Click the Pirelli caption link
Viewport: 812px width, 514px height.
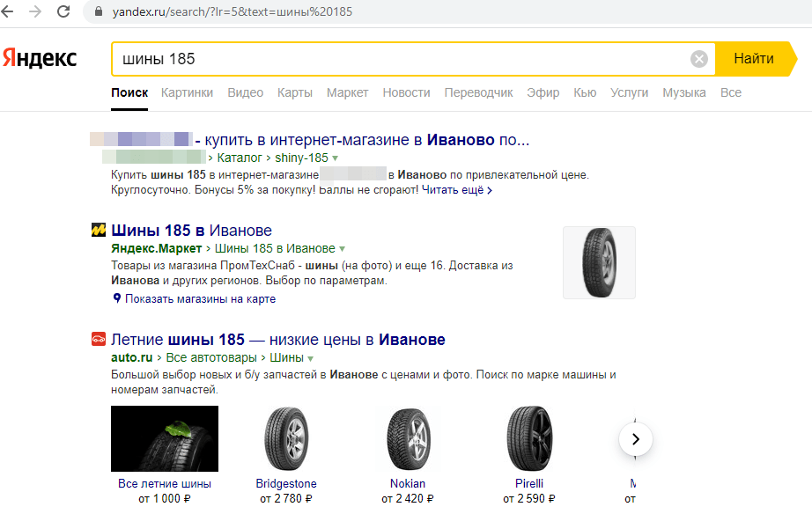click(529, 483)
